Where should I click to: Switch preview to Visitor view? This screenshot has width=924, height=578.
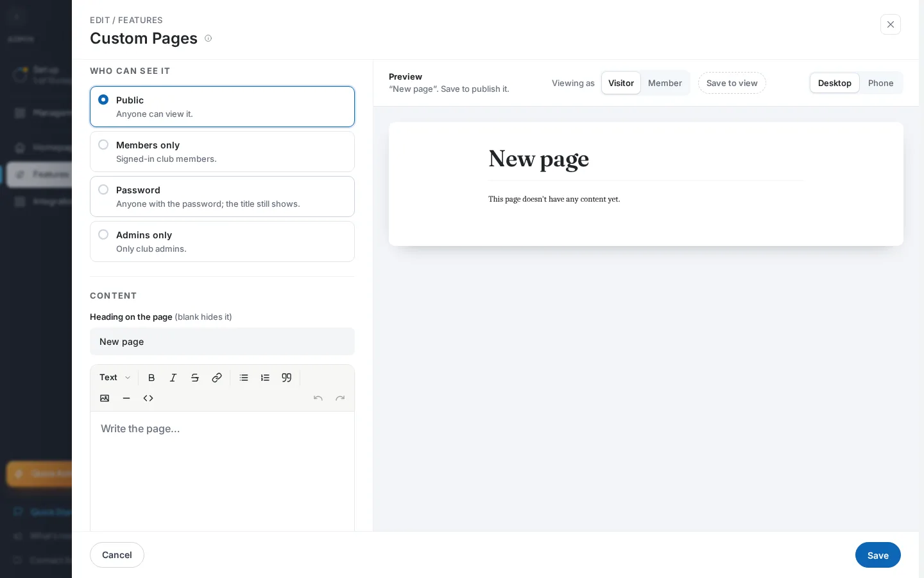(x=621, y=83)
